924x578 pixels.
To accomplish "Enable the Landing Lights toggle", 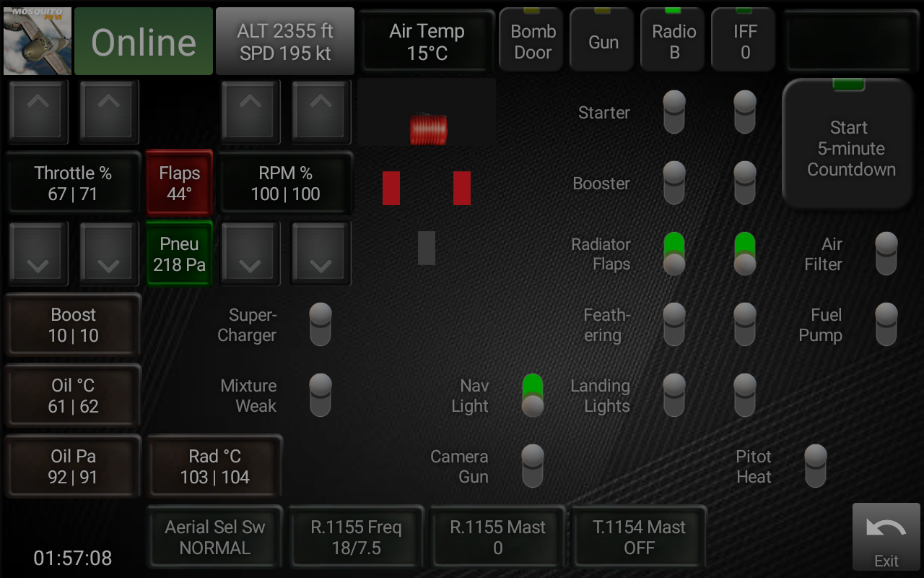I will click(673, 394).
